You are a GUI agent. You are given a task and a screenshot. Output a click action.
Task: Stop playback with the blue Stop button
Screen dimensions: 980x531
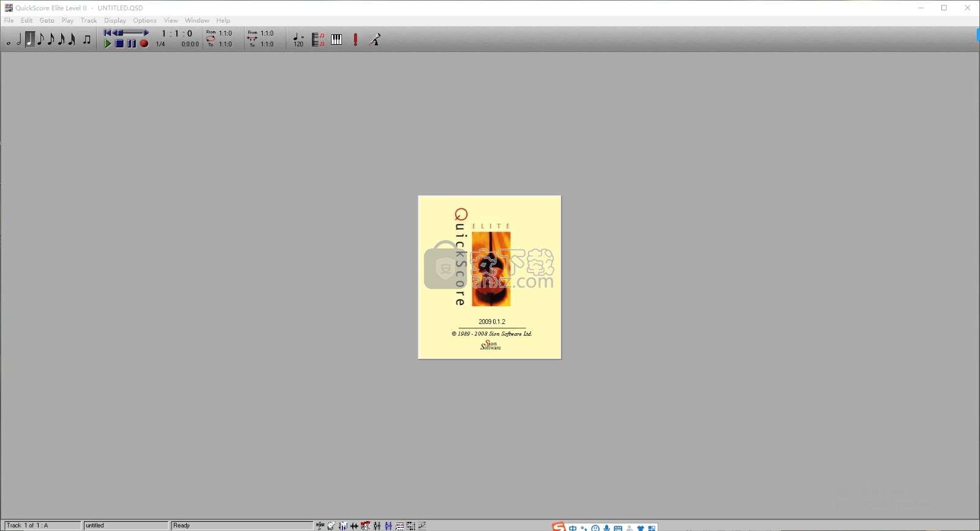pos(119,43)
